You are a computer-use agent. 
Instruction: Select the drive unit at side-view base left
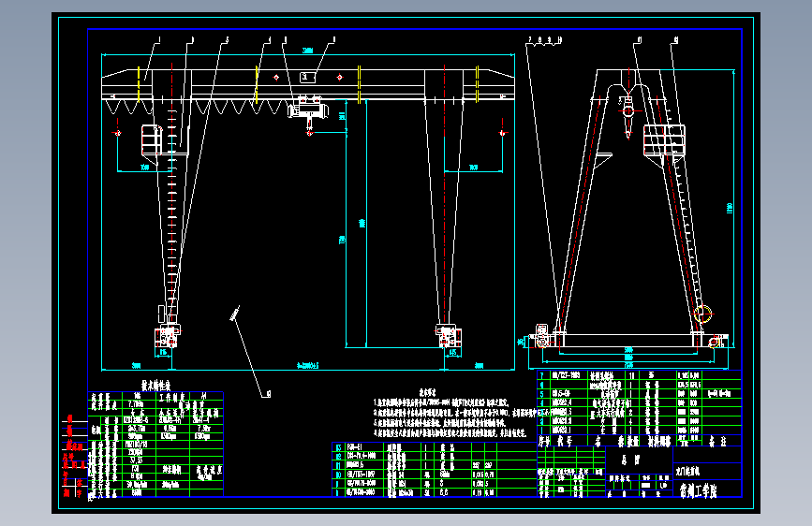[542, 336]
